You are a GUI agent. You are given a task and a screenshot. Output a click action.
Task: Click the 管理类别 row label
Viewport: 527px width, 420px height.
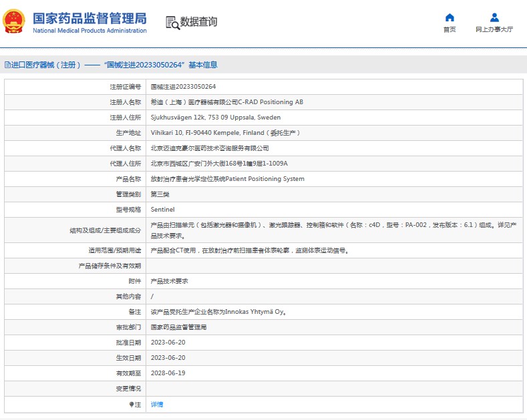pyautogui.click(x=128, y=194)
